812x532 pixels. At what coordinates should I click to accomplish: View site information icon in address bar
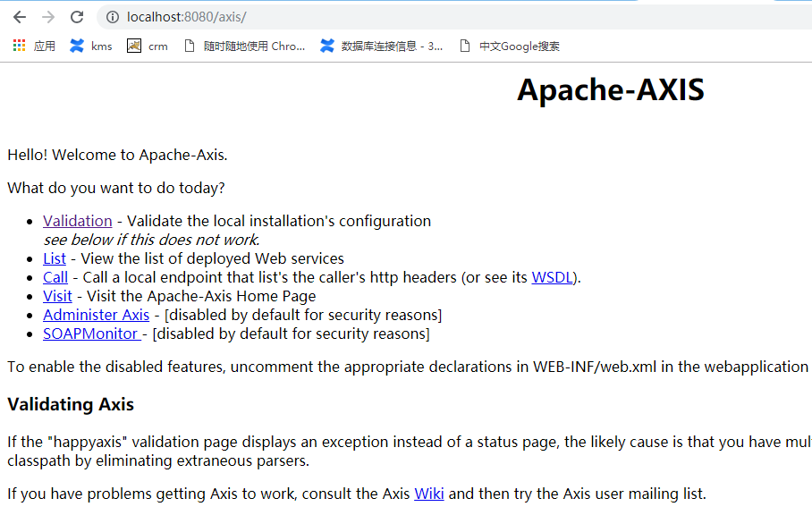pyautogui.click(x=113, y=17)
